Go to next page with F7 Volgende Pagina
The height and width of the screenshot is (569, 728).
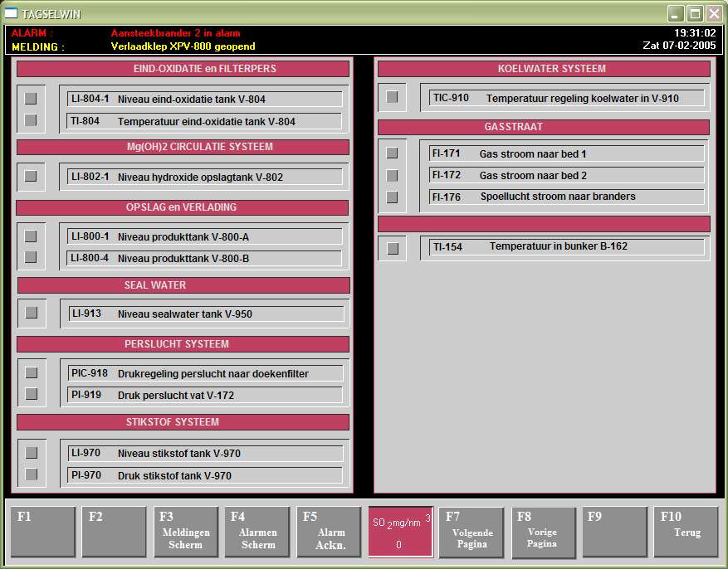(x=471, y=532)
